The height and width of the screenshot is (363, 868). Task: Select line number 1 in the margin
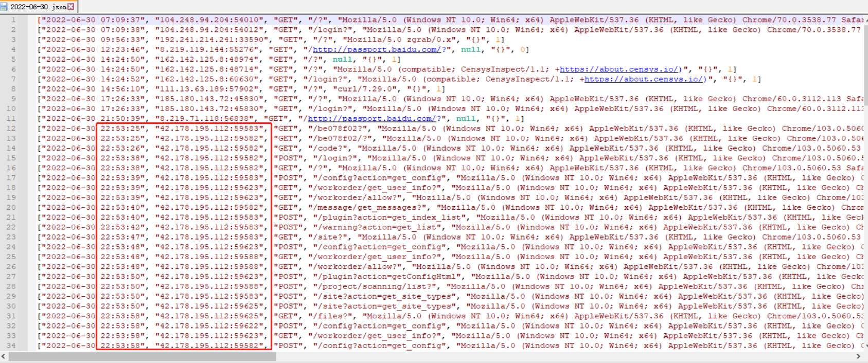pyautogui.click(x=13, y=20)
